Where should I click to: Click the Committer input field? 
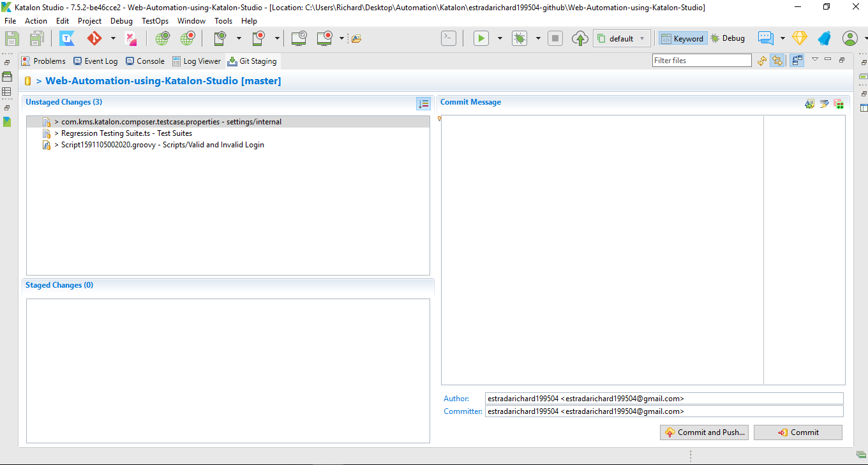pos(664,411)
